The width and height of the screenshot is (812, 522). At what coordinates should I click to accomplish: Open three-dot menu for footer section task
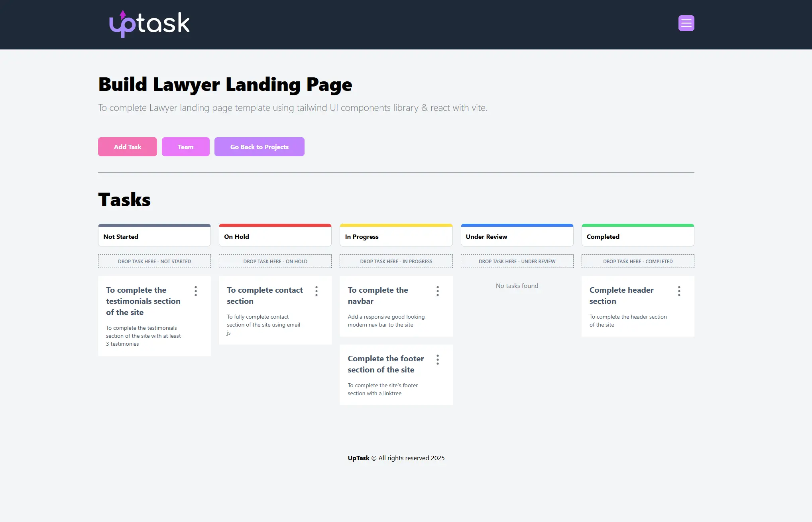pos(437,359)
